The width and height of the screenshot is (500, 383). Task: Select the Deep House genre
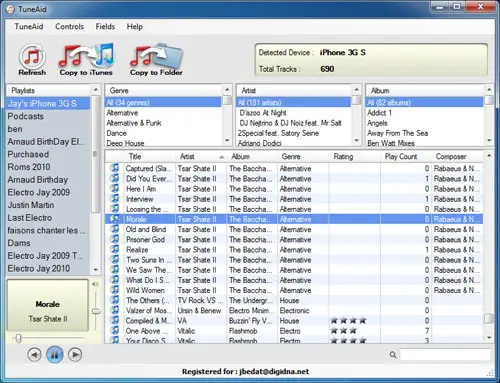coord(163,143)
